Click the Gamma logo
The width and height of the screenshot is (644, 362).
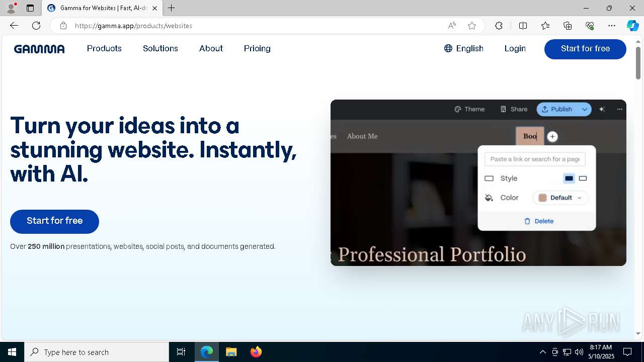tap(39, 49)
